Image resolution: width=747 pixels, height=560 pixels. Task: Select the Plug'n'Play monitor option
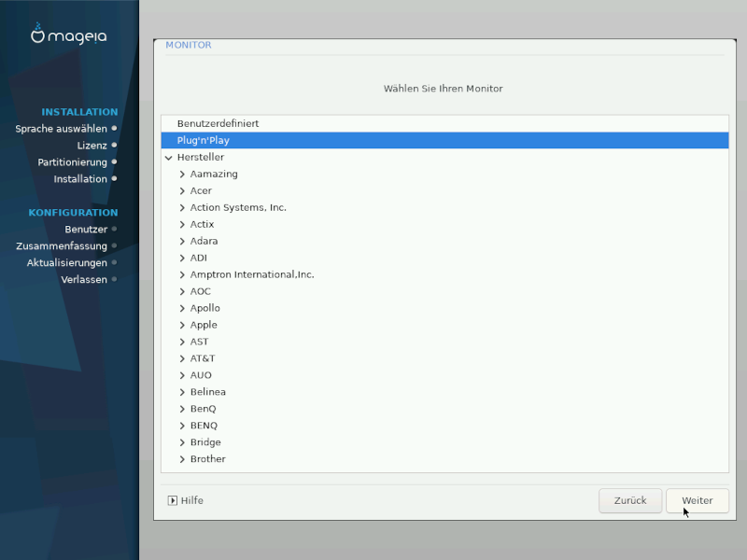click(204, 140)
